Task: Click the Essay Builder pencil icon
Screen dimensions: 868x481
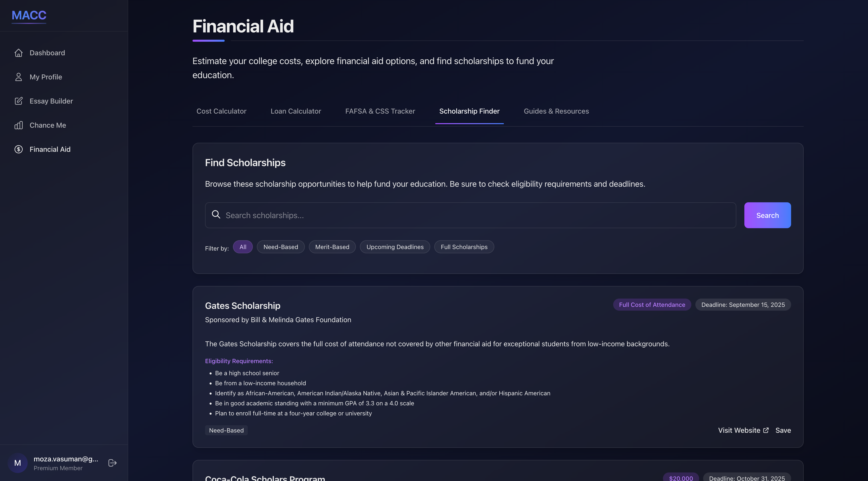Action: [x=19, y=101]
